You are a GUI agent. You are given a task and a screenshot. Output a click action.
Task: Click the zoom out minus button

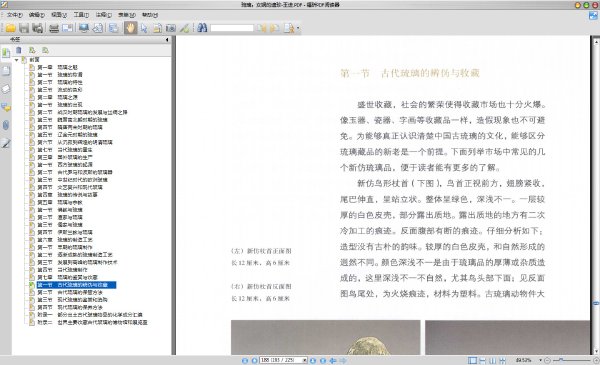pyautogui.click(x=547, y=360)
